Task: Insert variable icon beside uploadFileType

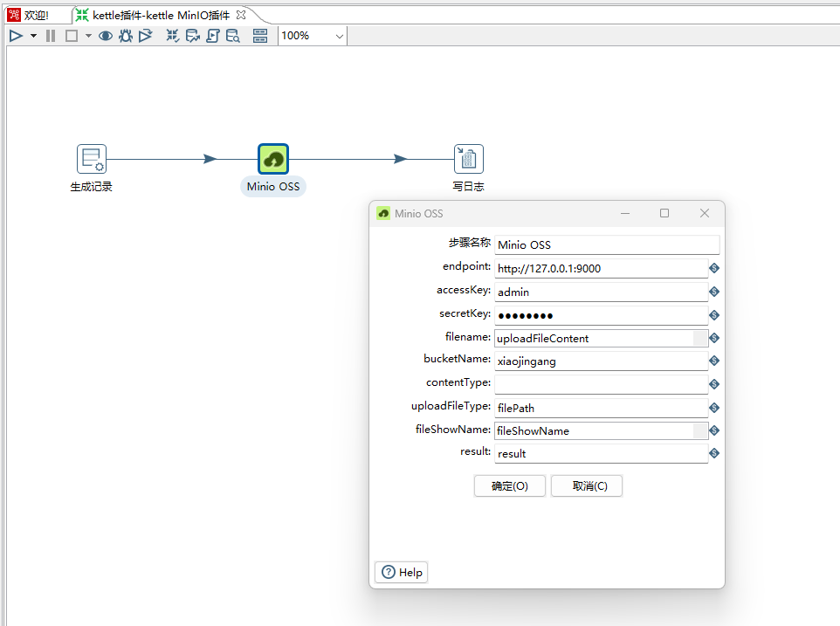Action: (x=714, y=408)
